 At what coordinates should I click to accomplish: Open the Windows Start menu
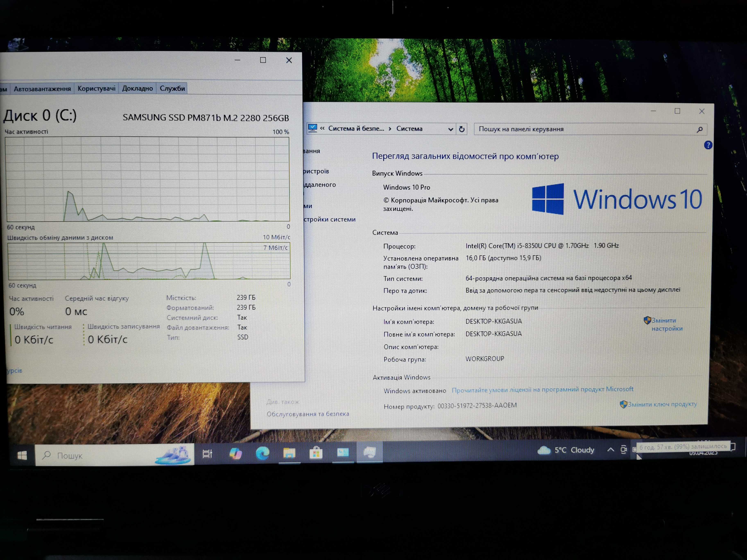tap(22, 455)
